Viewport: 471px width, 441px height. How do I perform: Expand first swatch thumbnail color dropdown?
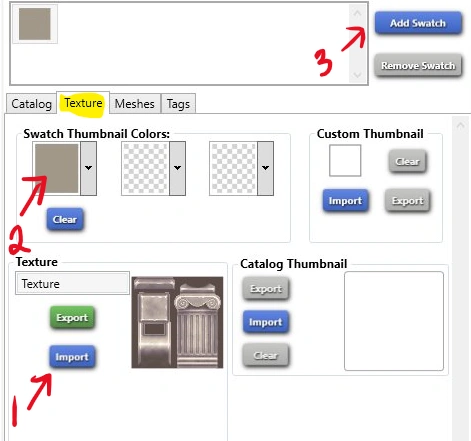(x=89, y=168)
